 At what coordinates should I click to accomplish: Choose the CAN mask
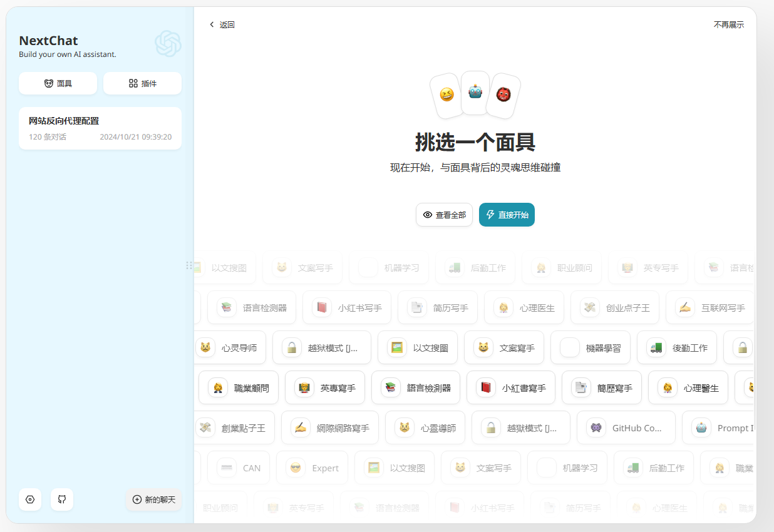pyautogui.click(x=242, y=468)
